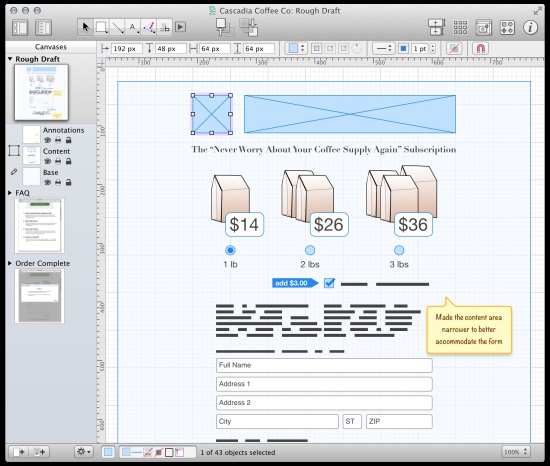Open the fill color dropdown
Image resolution: width=550 pixels, height=466 pixels.
pyautogui.click(x=296, y=48)
